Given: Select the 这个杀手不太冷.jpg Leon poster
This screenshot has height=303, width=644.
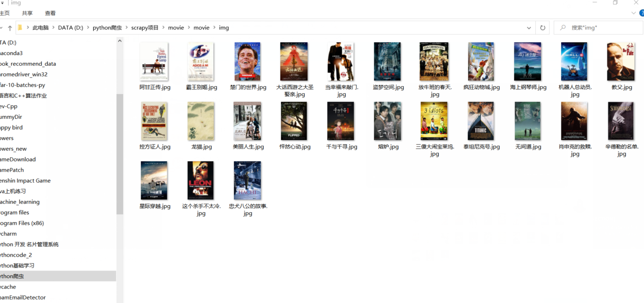Looking at the screenshot, I should [x=201, y=180].
